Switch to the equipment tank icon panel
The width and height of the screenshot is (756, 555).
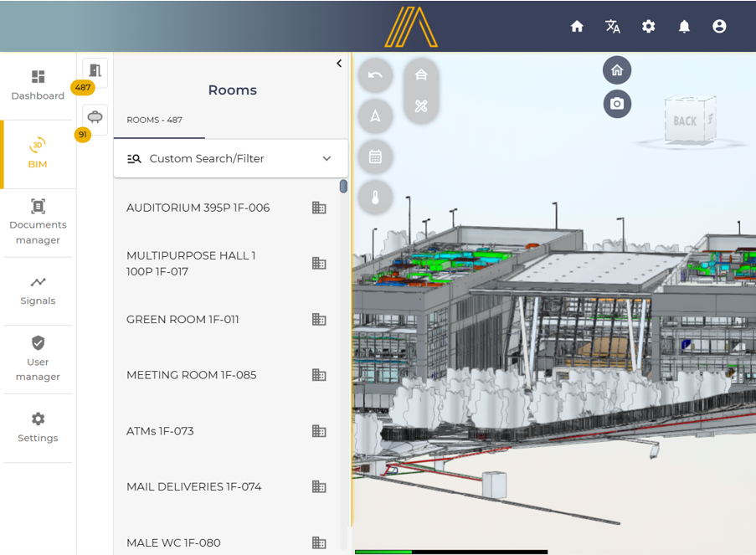coord(95,118)
